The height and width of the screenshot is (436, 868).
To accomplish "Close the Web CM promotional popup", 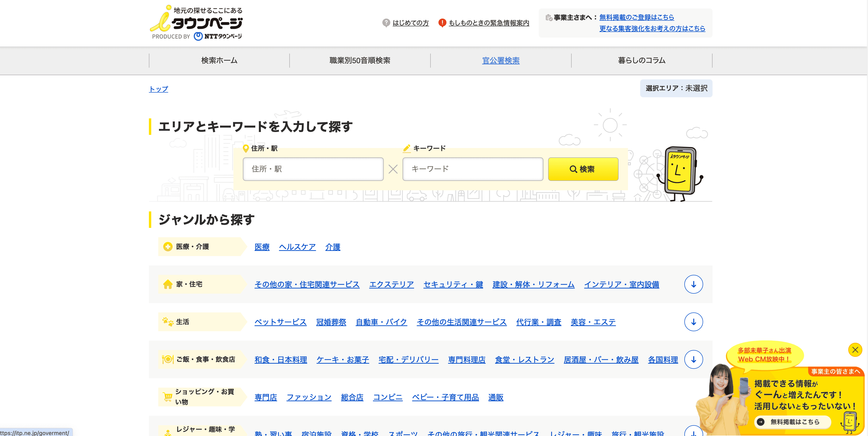I will [x=855, y=350].
